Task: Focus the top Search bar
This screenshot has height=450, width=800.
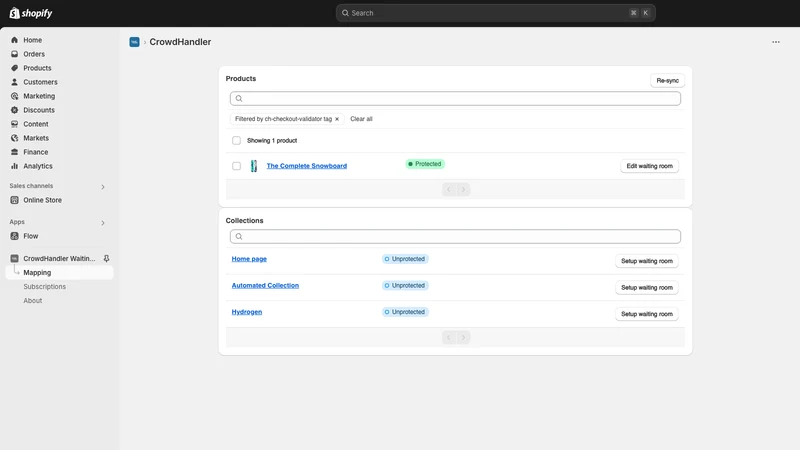Action: click(495, 13)
